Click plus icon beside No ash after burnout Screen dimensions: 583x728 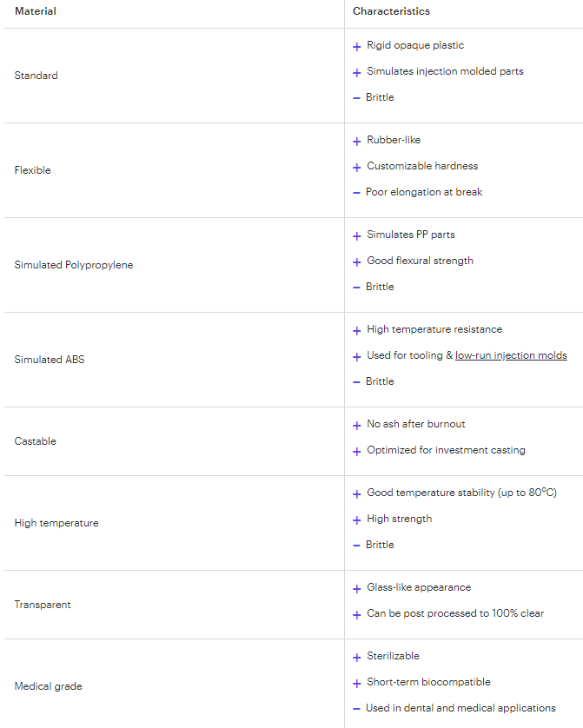356,426
